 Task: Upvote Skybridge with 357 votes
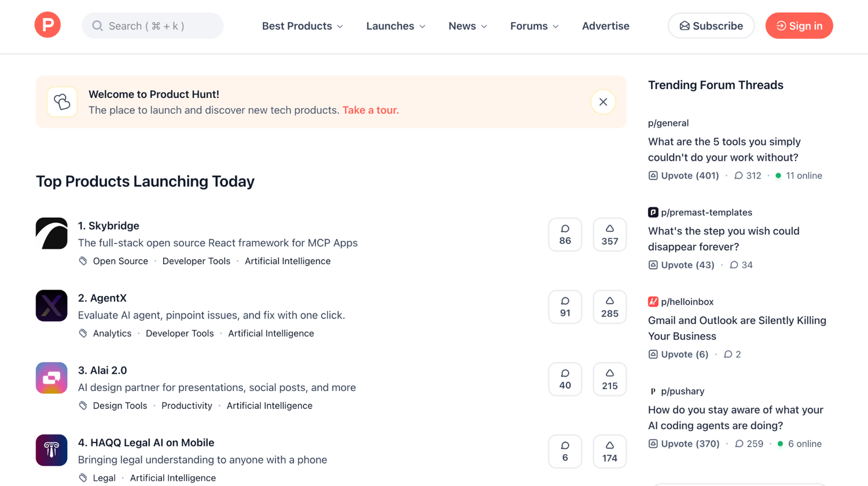point(609,235)
